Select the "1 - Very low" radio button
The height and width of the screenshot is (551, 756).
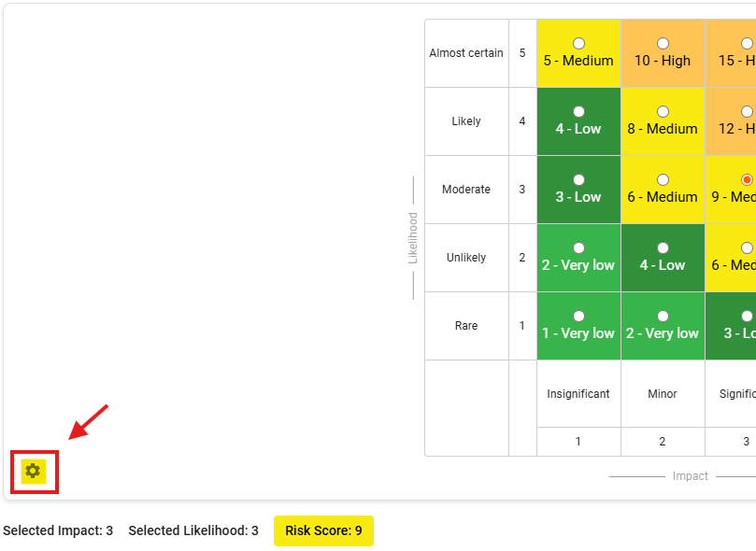[x=578, y=316]
